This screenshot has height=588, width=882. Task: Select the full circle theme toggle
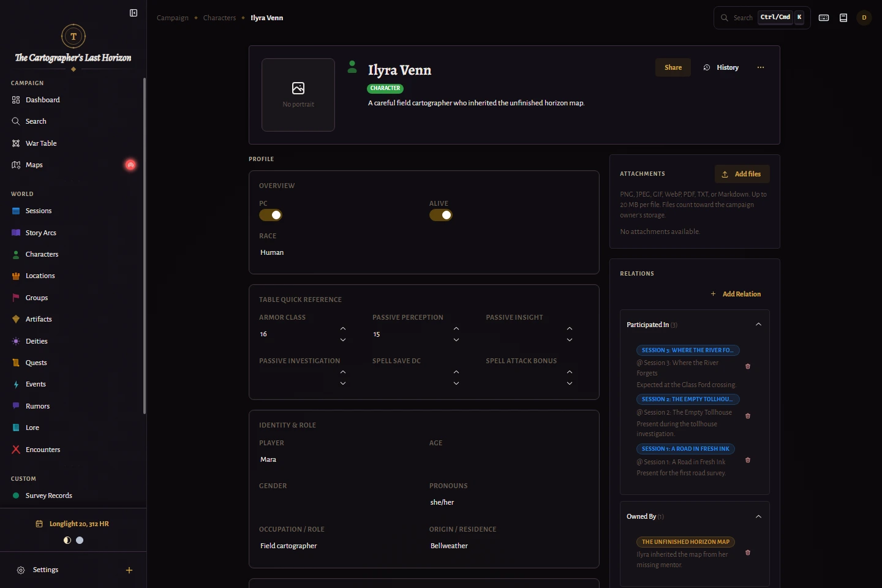(80, 540)
